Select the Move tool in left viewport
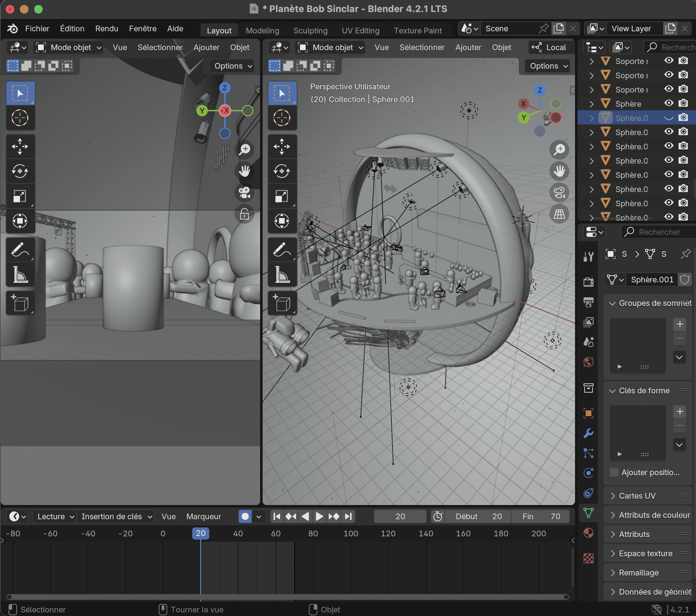 click(x=20, y=147)
